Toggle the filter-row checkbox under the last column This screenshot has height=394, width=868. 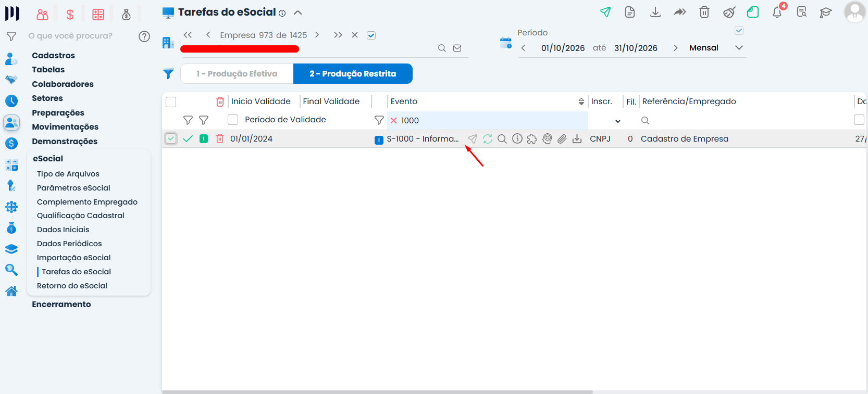(x=859, y=120)
